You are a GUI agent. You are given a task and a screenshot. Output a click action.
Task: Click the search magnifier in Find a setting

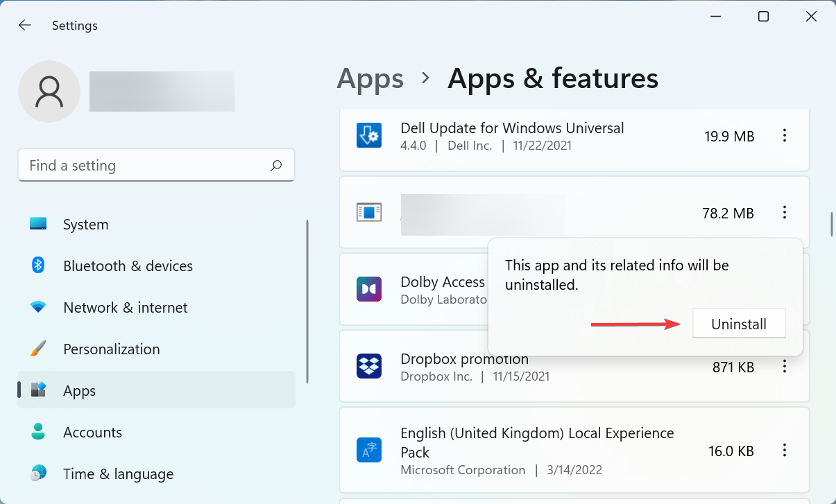(x=275, y=165)
